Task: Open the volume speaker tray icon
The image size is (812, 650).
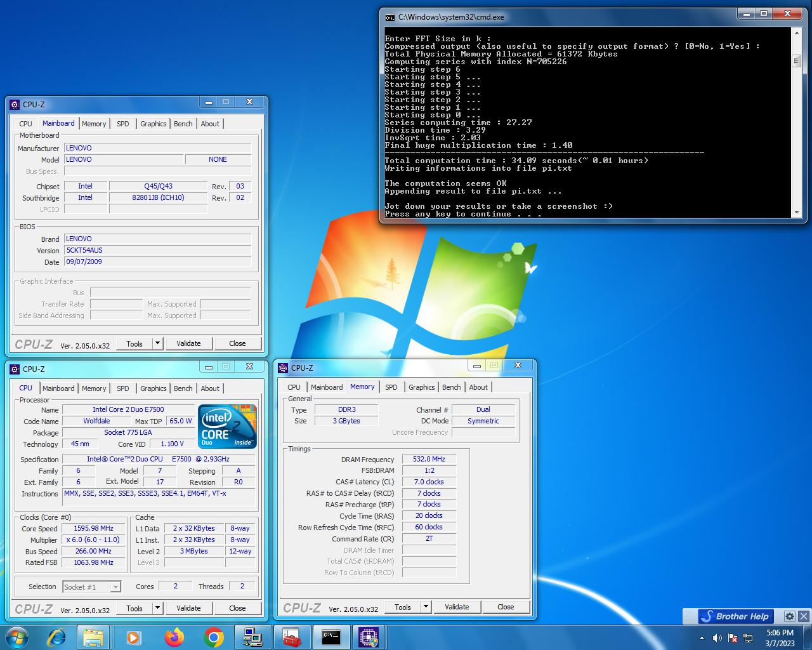Action: pos(717,638)
